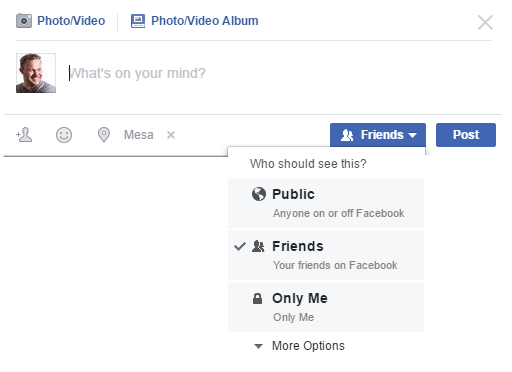Focus the What's on your mind field
The width and height of the screenshot is (512, 372).
coord(280,73)
